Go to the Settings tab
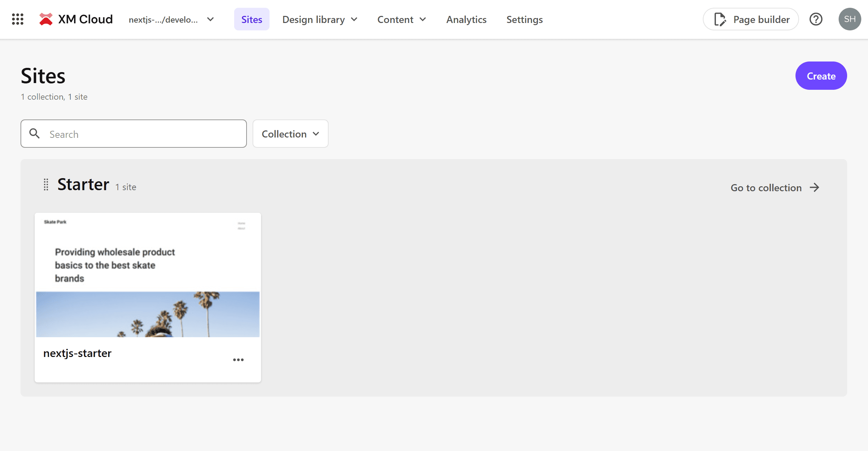 pos(524,19)
